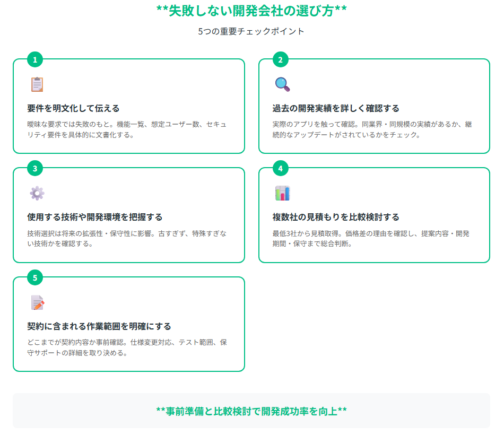
Task: Click the footer banner 事前準備と比較検討で開発成功率を向上
Action: pyautogui.click(x=251, y=411)
